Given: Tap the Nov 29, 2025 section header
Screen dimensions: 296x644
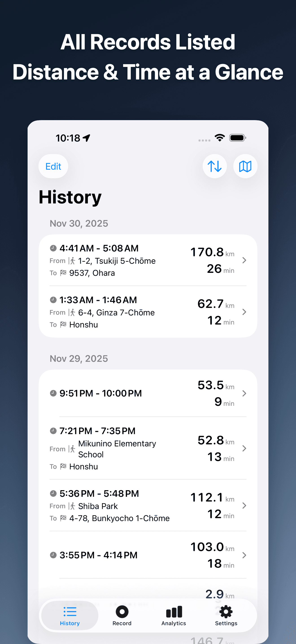Looking at the screenshot, I should pos(79,359).
